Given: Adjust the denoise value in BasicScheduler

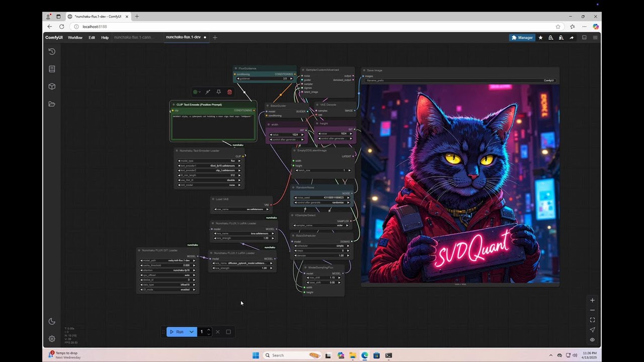Looking at the screenshot, I should click(x=322, y=255).
